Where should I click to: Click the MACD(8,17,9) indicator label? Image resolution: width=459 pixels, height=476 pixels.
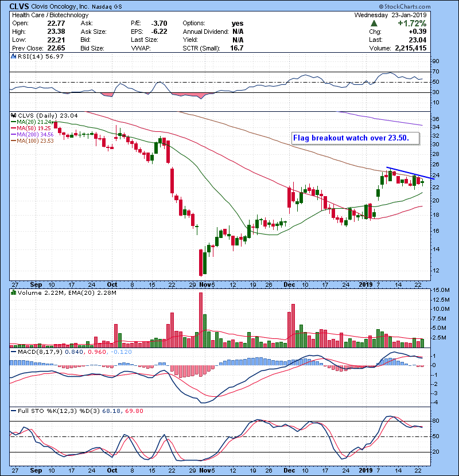click(x=40, y=352)
